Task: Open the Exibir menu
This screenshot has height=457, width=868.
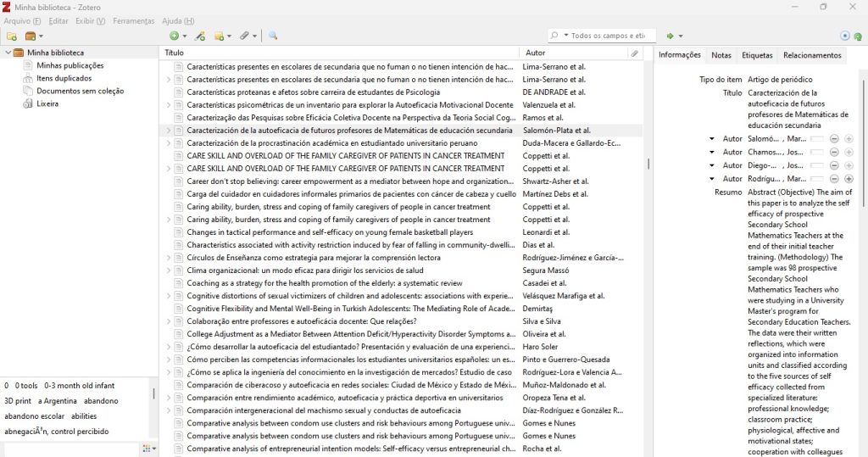Action: 90,21
